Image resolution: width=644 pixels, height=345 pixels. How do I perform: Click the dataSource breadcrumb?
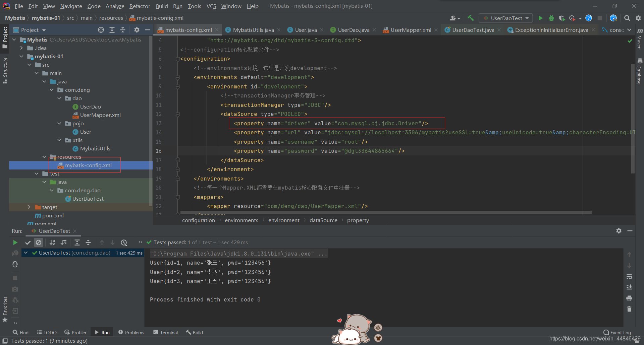323,220
